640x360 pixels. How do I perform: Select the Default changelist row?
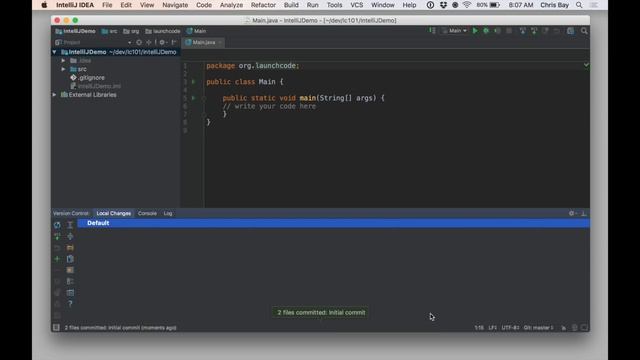tap(333, 223)
